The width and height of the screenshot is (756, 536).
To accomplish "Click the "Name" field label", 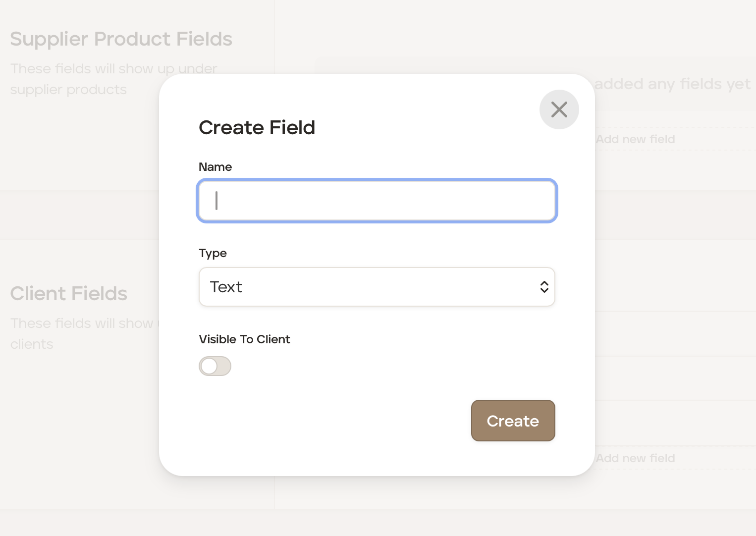I will (215, 167).
